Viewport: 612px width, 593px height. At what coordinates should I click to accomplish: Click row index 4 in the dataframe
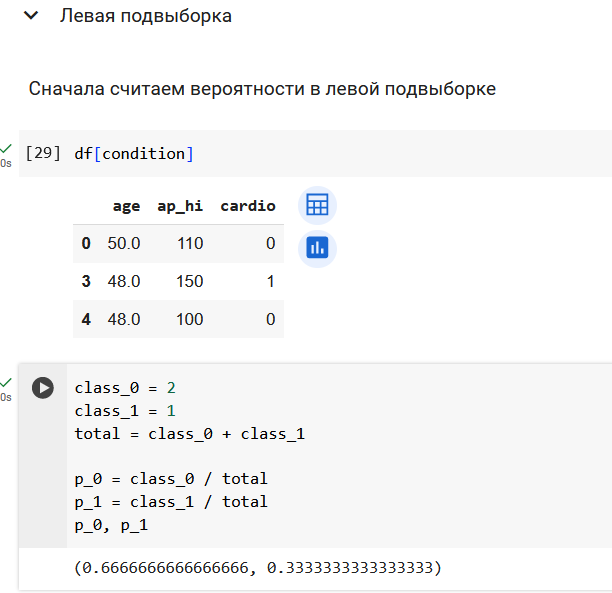tap(86, 319)
